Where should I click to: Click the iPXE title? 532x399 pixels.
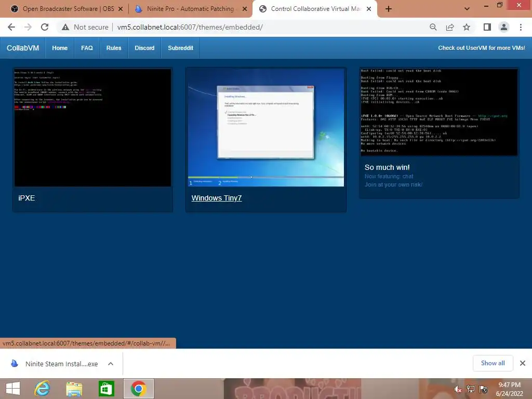(x=26, y=198)
